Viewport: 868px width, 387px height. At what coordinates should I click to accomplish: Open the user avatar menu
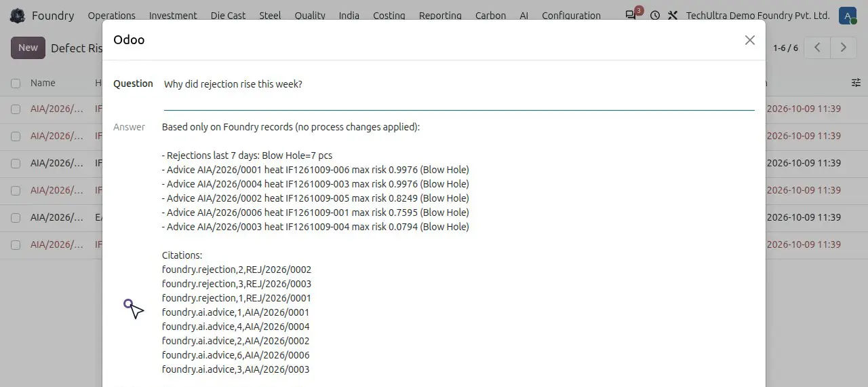pos(847,15)
